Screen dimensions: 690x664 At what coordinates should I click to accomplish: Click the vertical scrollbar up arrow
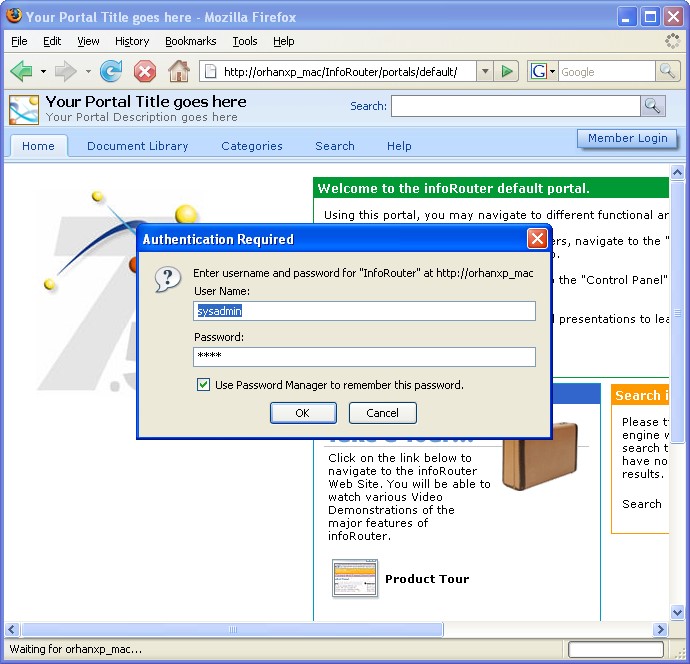(677, 172)
